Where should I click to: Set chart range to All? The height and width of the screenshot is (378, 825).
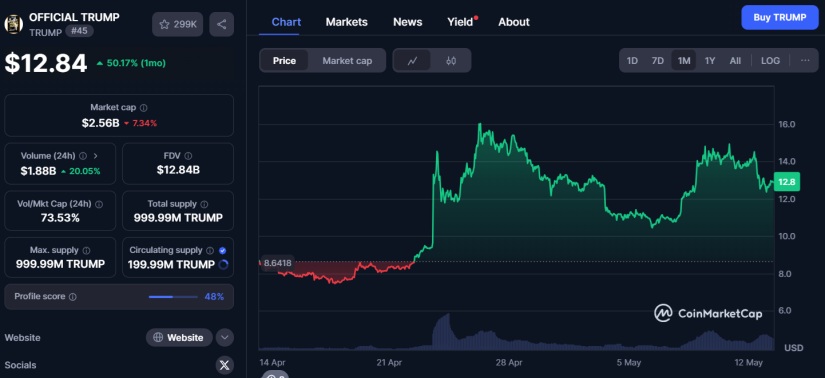(x=735, y=61)
